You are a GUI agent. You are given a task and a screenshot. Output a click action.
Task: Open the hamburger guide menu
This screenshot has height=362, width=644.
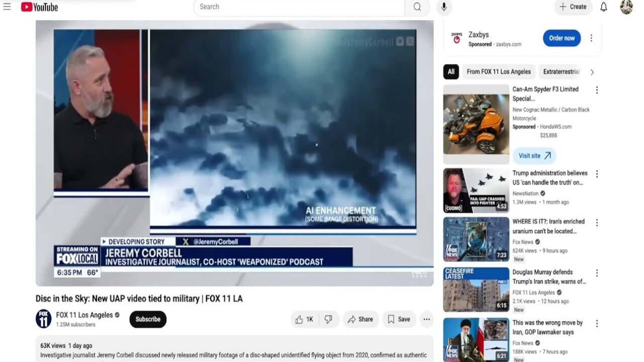(7, 7)
